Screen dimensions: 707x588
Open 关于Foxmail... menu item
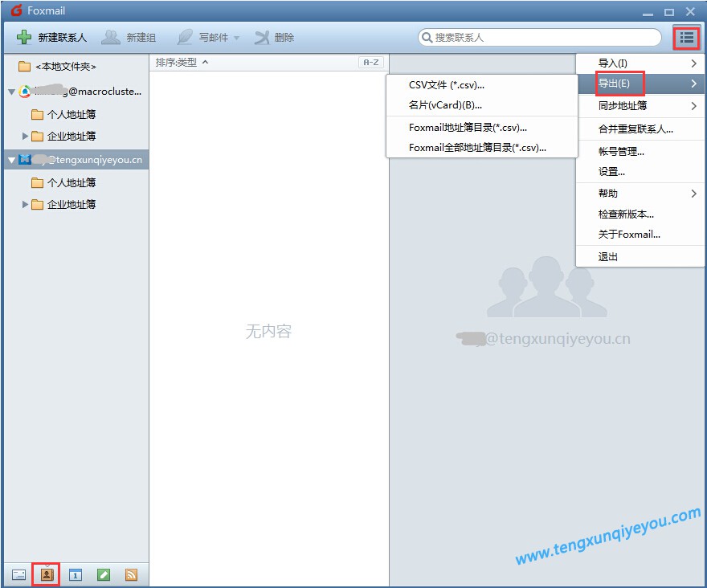click(640, 235)
